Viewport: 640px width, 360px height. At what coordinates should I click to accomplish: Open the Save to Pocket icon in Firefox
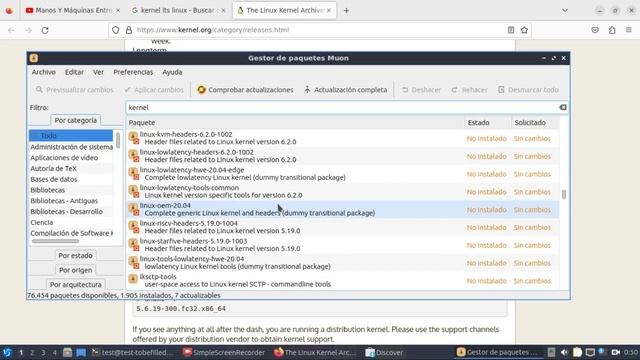pos(595,30)
